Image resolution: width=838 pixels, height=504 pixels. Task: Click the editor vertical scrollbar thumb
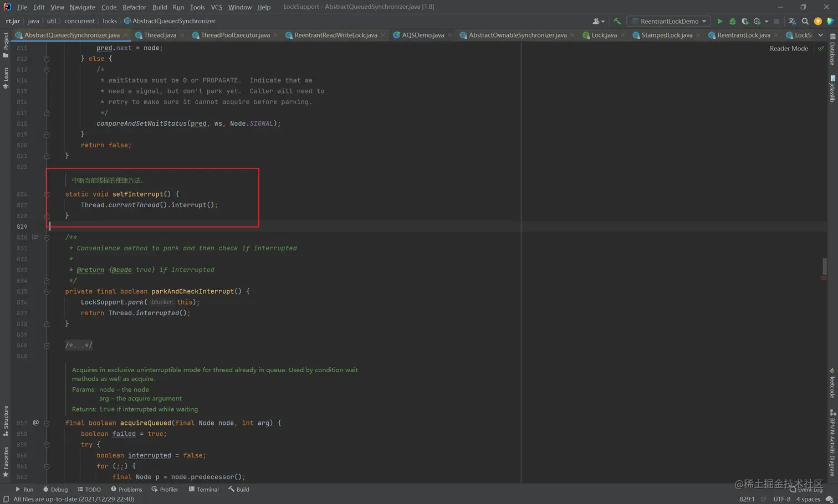tap(824, 266)
